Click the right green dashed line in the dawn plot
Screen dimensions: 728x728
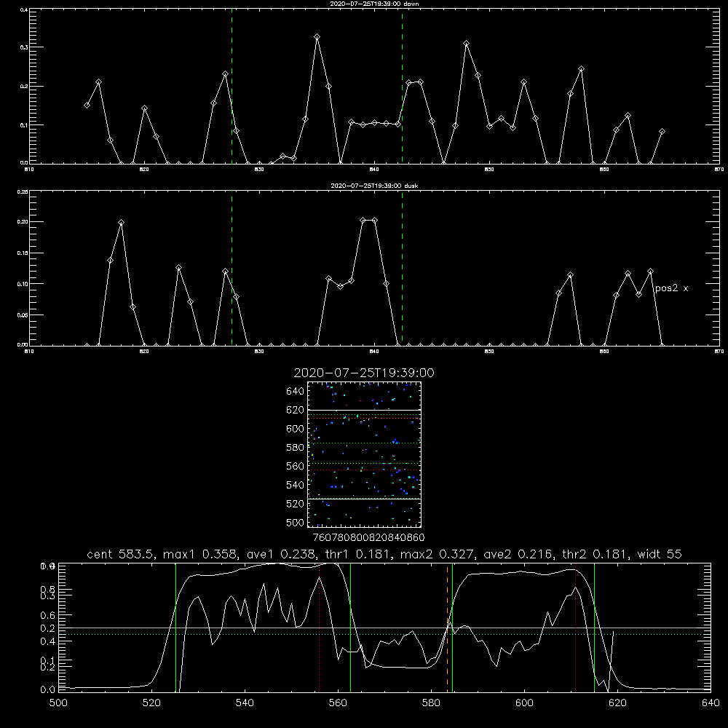[402, 86]
